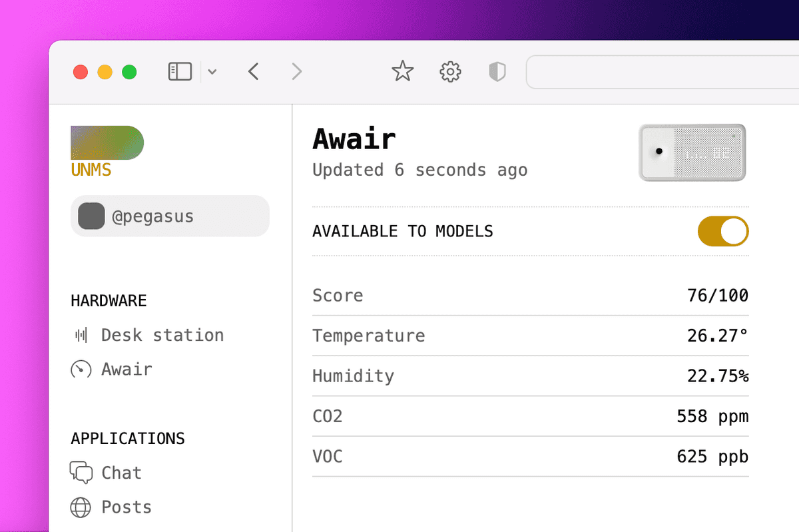
Task: Go forward with the right arrow
Action: click(297, 71)
